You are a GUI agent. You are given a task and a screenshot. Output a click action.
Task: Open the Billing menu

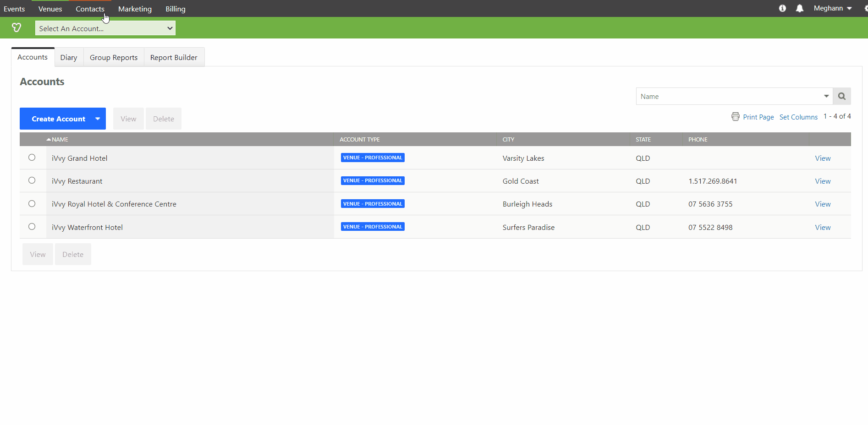[x=176, y=9]
